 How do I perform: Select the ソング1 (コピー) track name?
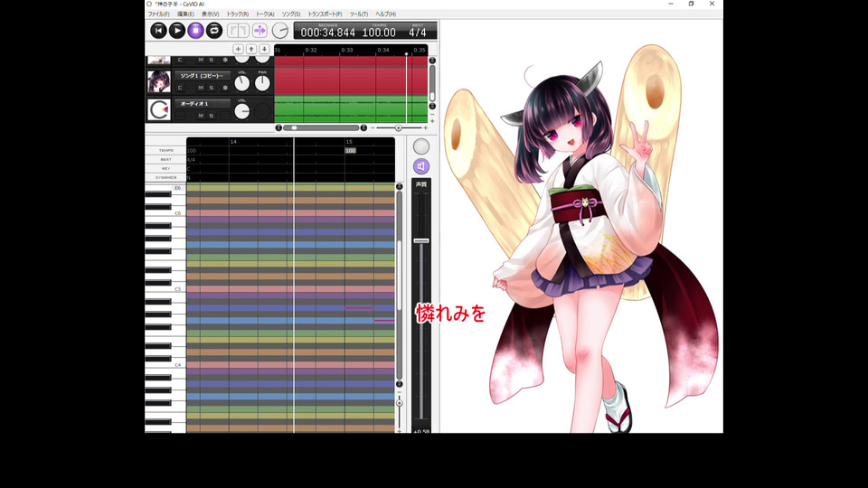pyautogui.click(x=203, y=76)
